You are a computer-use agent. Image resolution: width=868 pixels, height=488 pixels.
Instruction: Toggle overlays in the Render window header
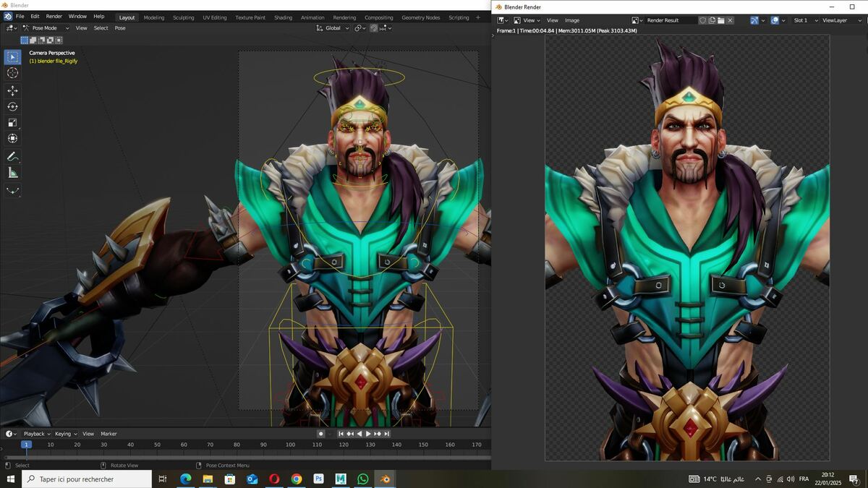(x=775, y=20)
